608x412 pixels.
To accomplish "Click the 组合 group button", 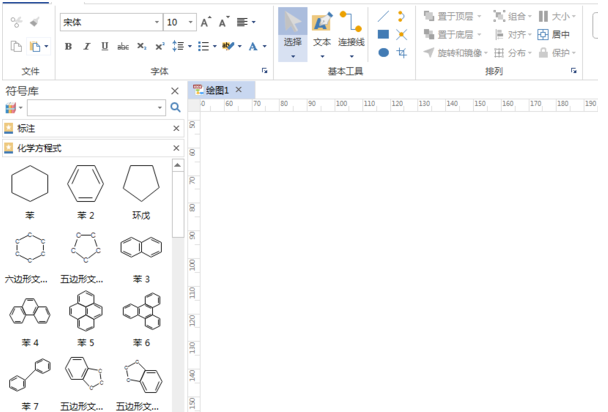I will tap(512, 16).
